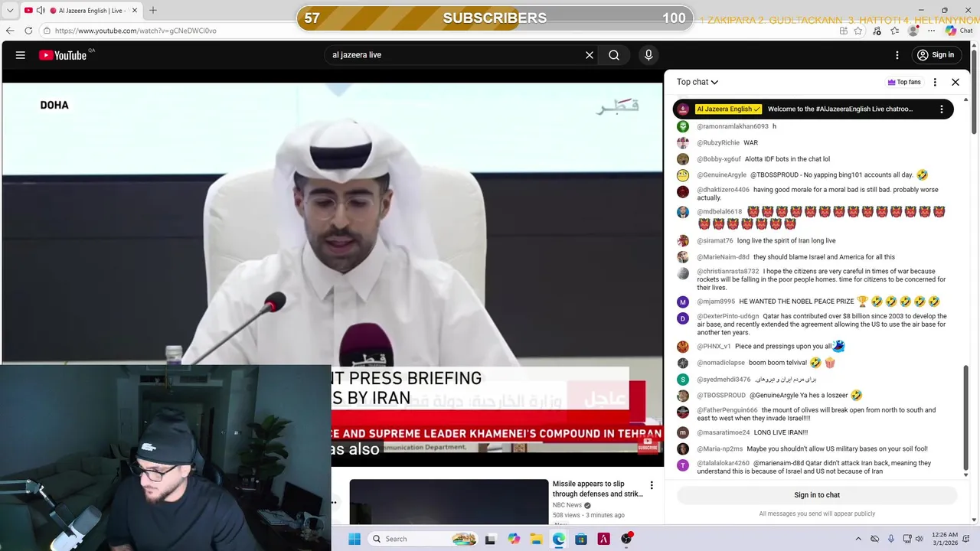Open Microsoft Store from taskbar
The height and width of the screenshot is (551, 980).
tap(581, 539)
